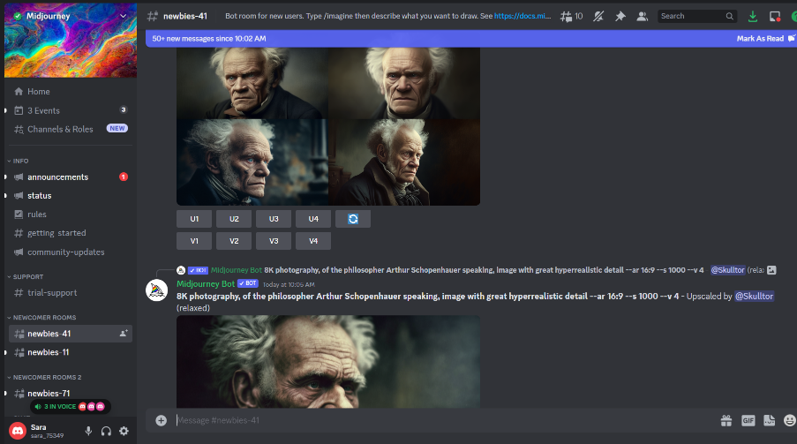797x444 pixels.
Task: Click the U4 upscale button
Action: coord(313,219)
